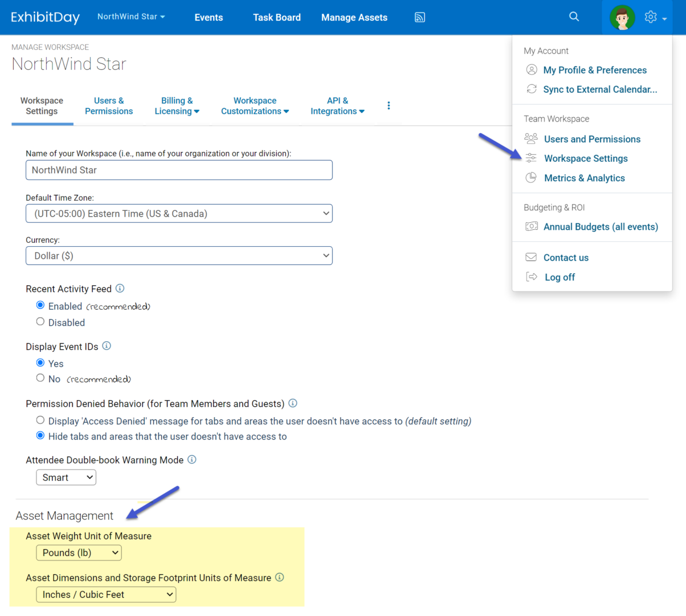The image size is (686, 616).
Task: Show info for Display Event IDs
Action: point(106,346)
